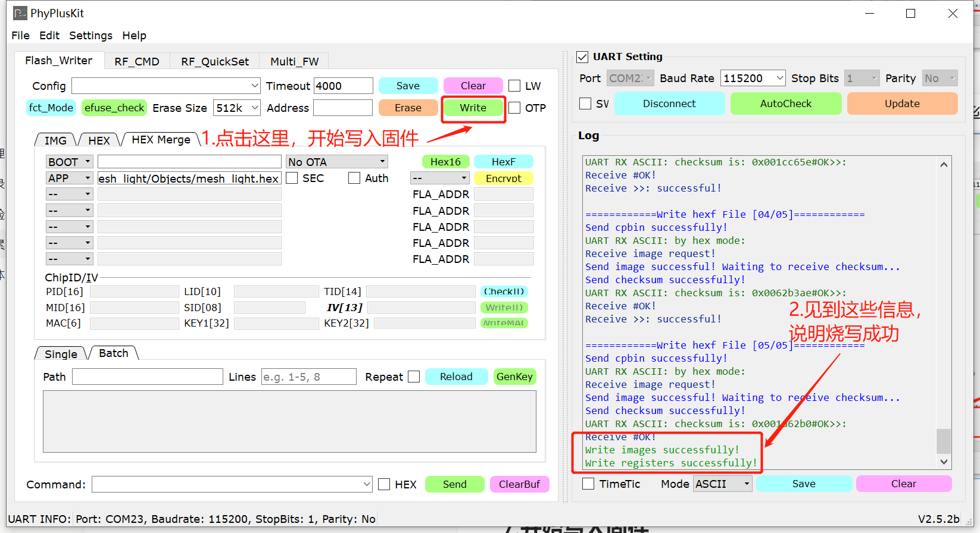
Task: Open the Erase Size 512k dropdown
Action: (x=237, y=108)
